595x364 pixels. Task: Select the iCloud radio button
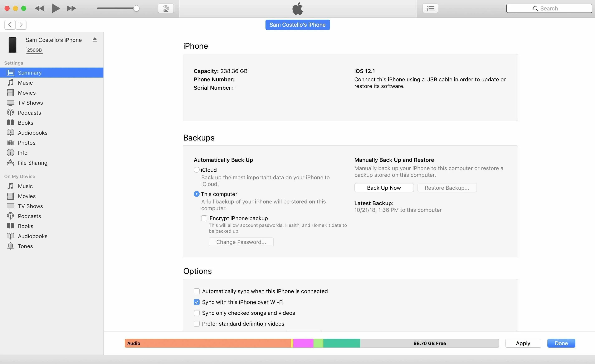[196, 169]
